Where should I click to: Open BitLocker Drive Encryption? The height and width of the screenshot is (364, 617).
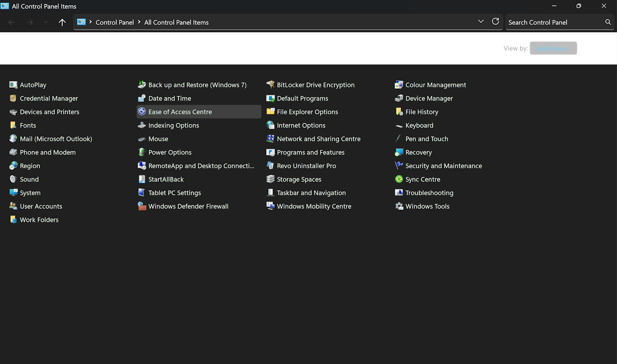(316, 85)
